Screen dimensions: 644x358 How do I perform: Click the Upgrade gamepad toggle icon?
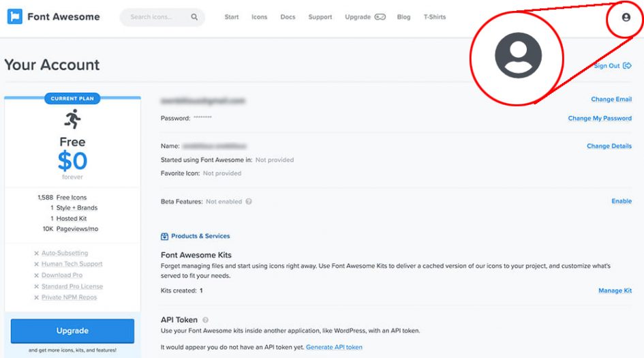380,17
